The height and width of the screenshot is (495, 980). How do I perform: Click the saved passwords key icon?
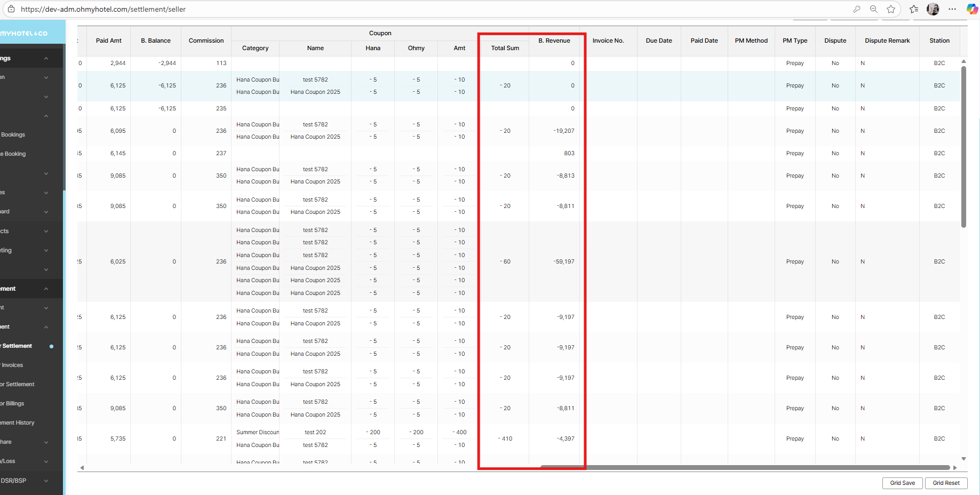[x=857, y=9]
